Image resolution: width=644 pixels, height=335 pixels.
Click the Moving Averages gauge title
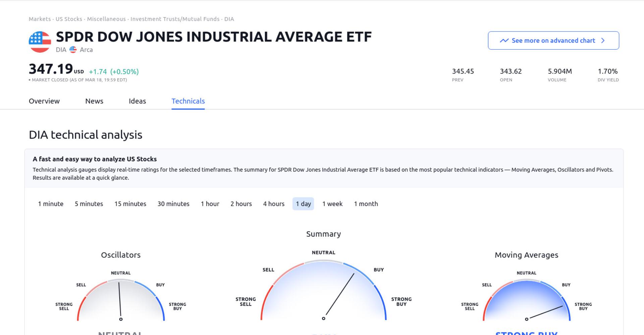[x=527, y=255]
